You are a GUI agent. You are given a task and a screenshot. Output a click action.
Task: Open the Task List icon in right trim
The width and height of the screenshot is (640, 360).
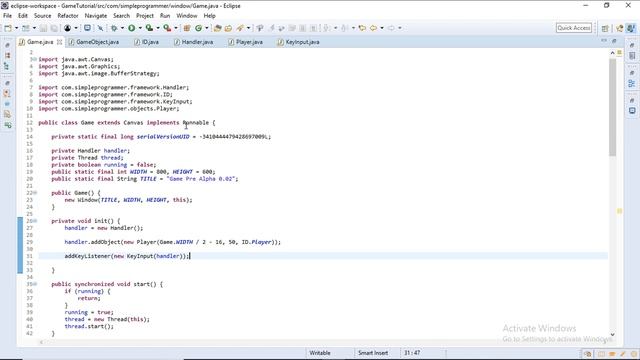632,56
